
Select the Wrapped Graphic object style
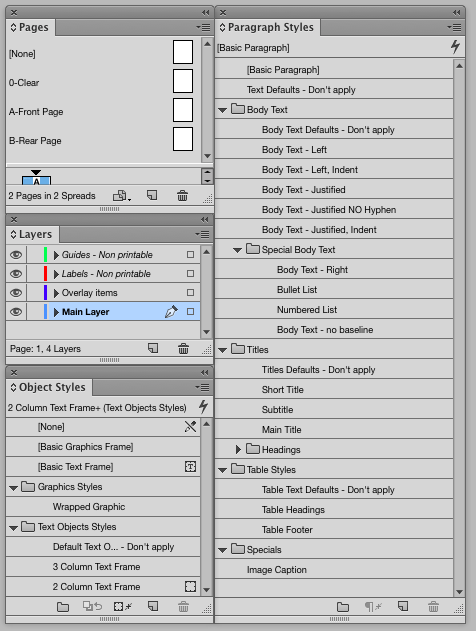(x=103, y=507)
